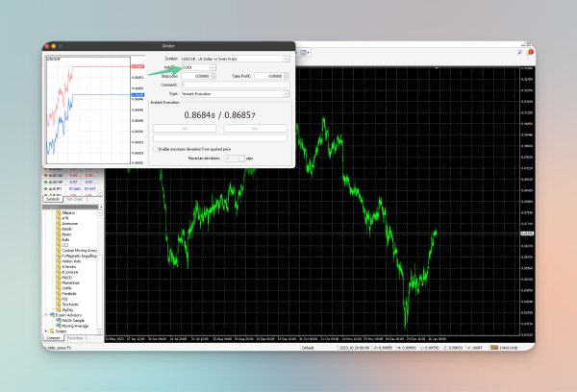Screen dimensions: 577x392
Task: Click the Buy button
Action: 254,127
